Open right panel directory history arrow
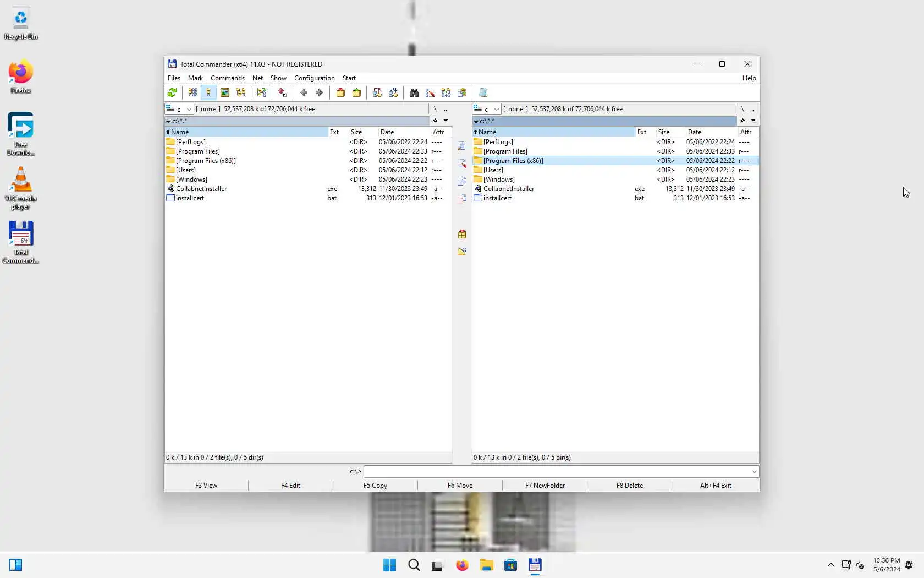The image size is (924, 578). tap(754, 121)
